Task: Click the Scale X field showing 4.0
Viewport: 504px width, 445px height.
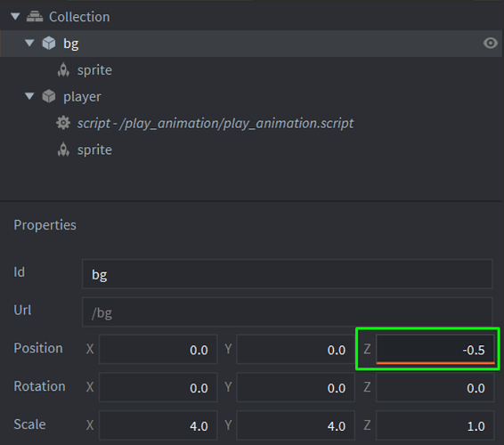Action: [x=159, y=425]
